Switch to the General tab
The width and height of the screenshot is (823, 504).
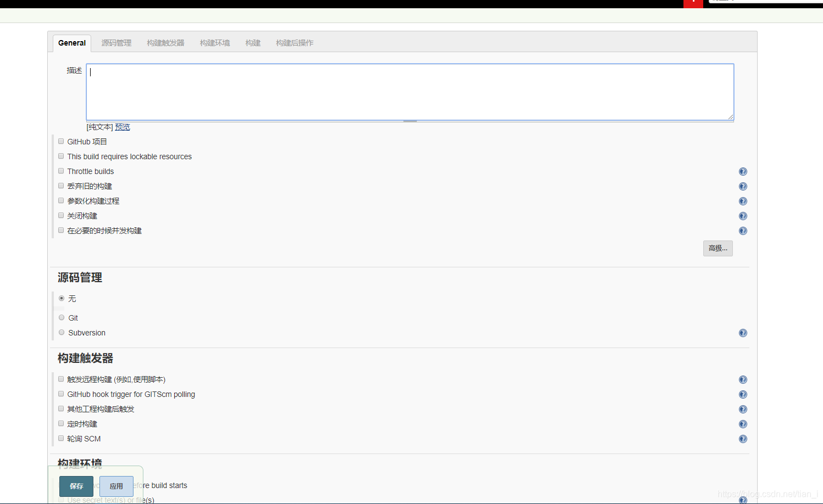[x=72, y=43]
